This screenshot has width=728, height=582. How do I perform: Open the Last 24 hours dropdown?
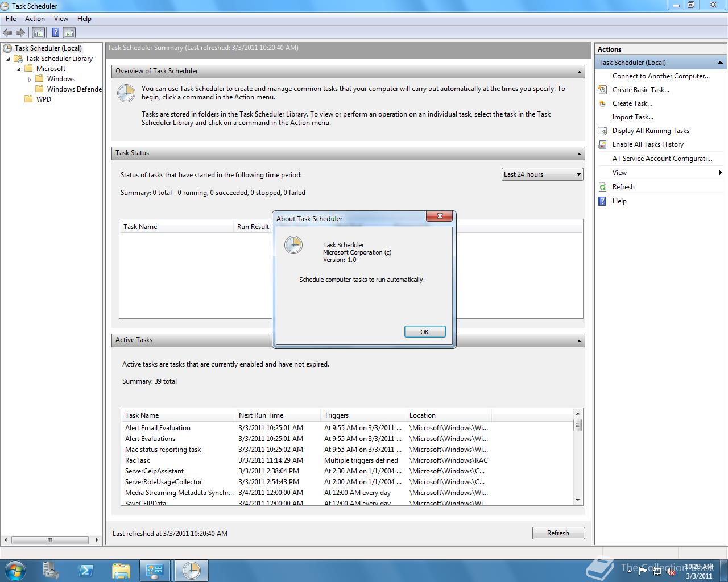coord(543,174)
